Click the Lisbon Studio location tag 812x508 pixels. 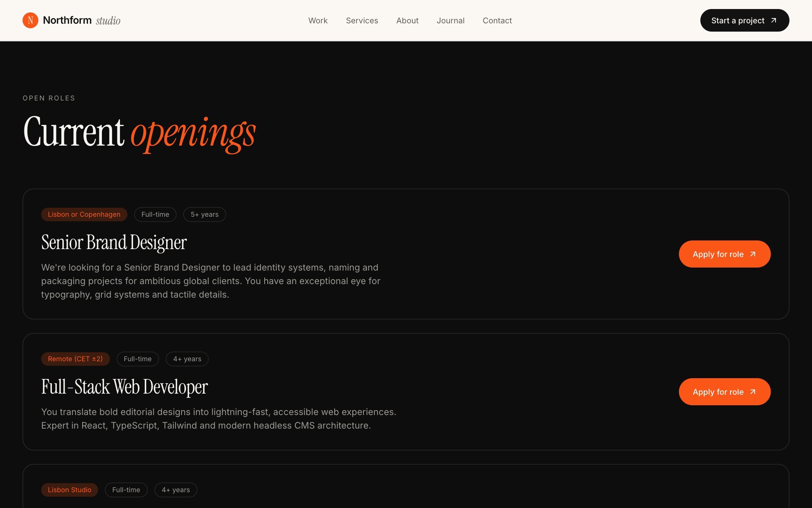pyautogui.click(x=70, y=490)
